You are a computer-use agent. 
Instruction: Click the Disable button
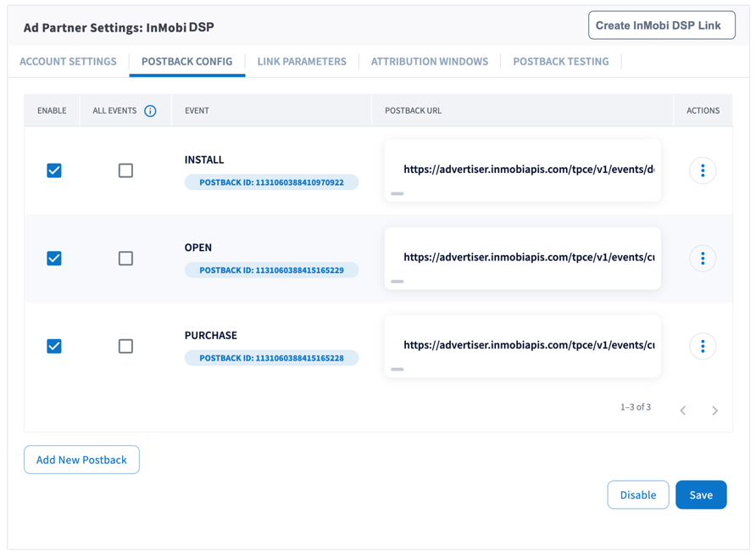click(x=638, y=494)
